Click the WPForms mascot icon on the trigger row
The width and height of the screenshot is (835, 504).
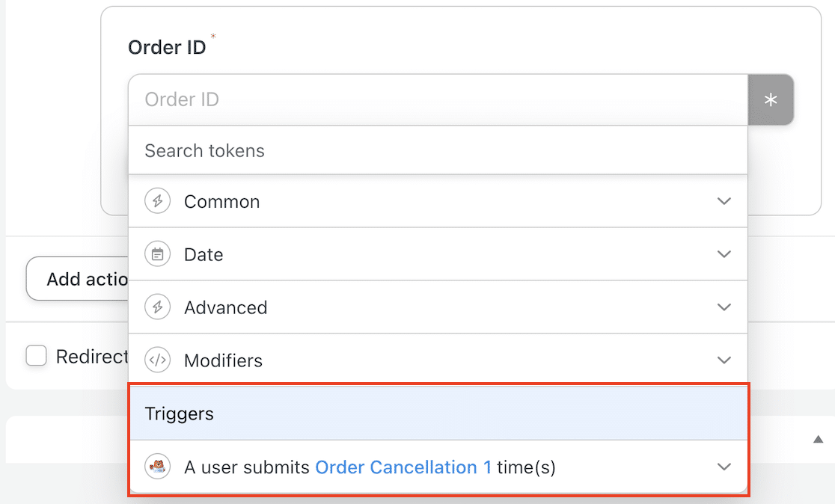tap(157, 467)
